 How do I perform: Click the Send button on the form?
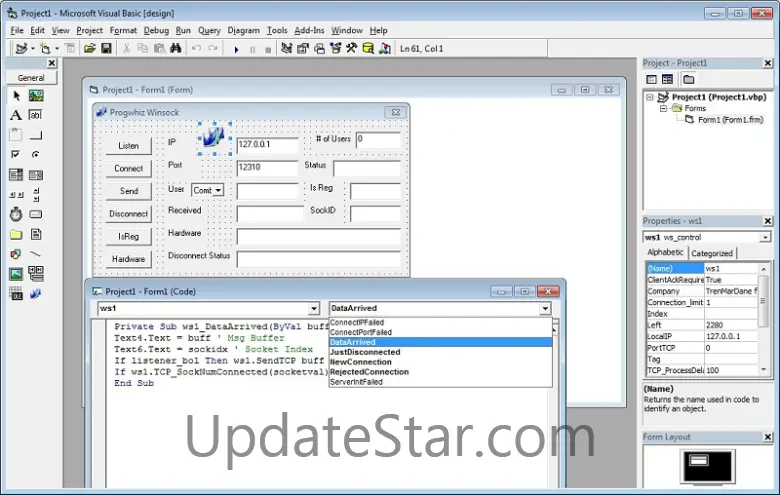pos(128,191)
